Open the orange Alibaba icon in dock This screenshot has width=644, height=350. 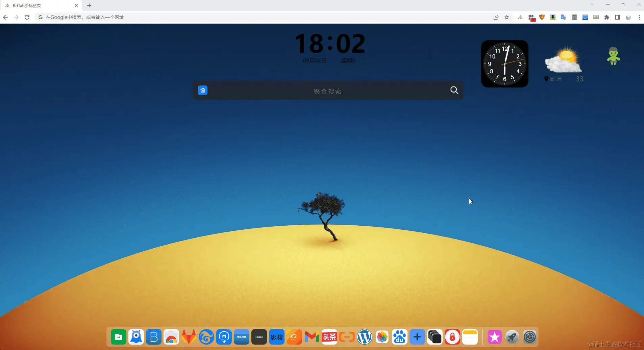pyautogui.click(x=294, y=337)
